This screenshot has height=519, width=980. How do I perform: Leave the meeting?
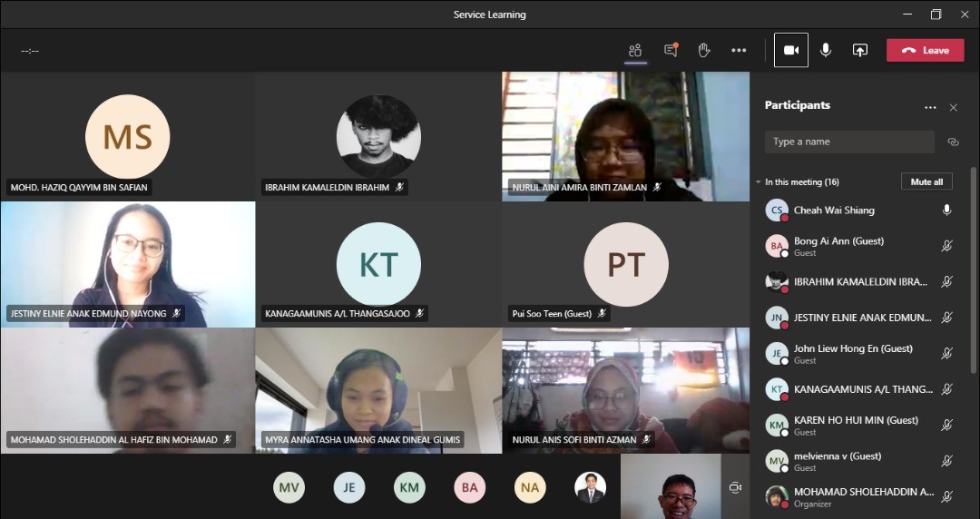pyautogui.click(x=925, y=50)
